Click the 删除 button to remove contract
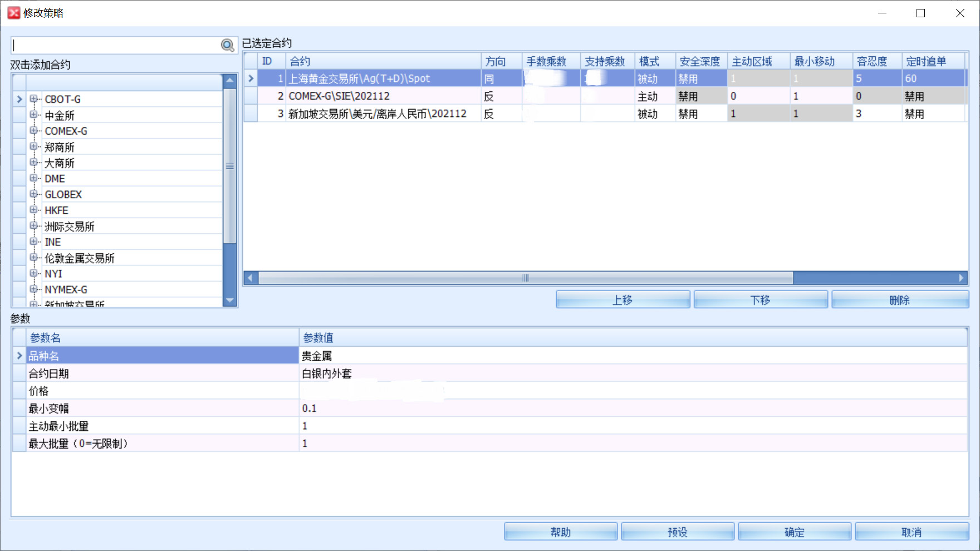This screenshot has width=980, height=551. 901,299
